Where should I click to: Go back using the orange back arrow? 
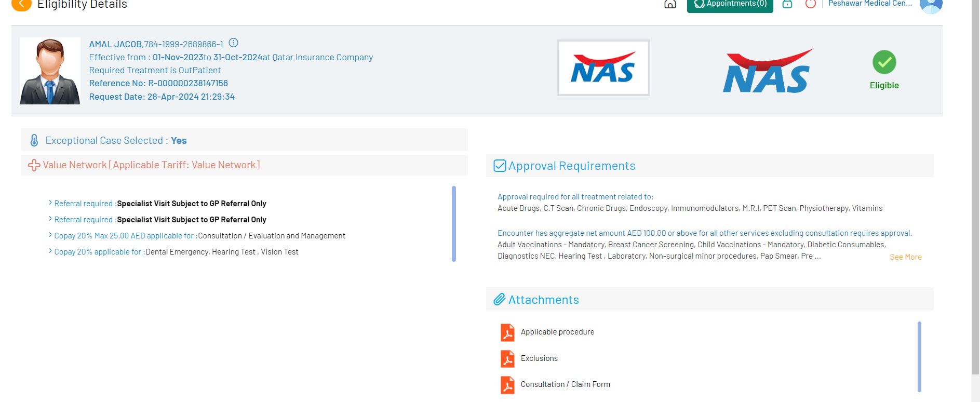point(21,4)
